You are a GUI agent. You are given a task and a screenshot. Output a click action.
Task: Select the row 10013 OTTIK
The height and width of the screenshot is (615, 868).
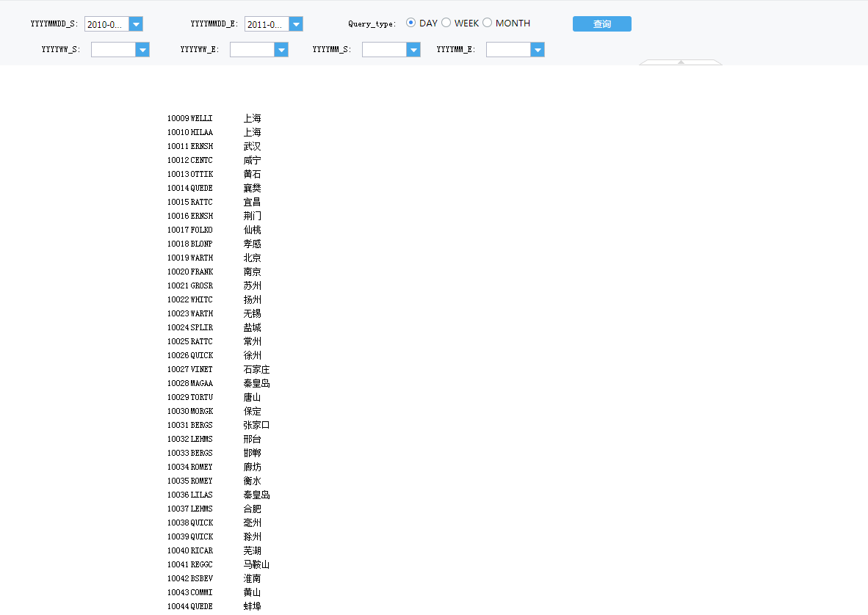[x=214, y=174]
